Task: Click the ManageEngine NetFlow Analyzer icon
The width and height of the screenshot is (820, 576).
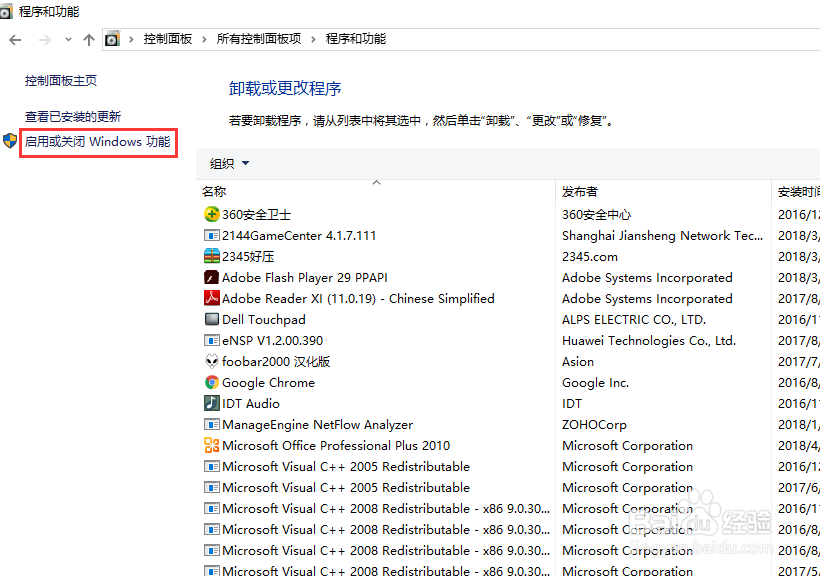Action: click(211, 424)
